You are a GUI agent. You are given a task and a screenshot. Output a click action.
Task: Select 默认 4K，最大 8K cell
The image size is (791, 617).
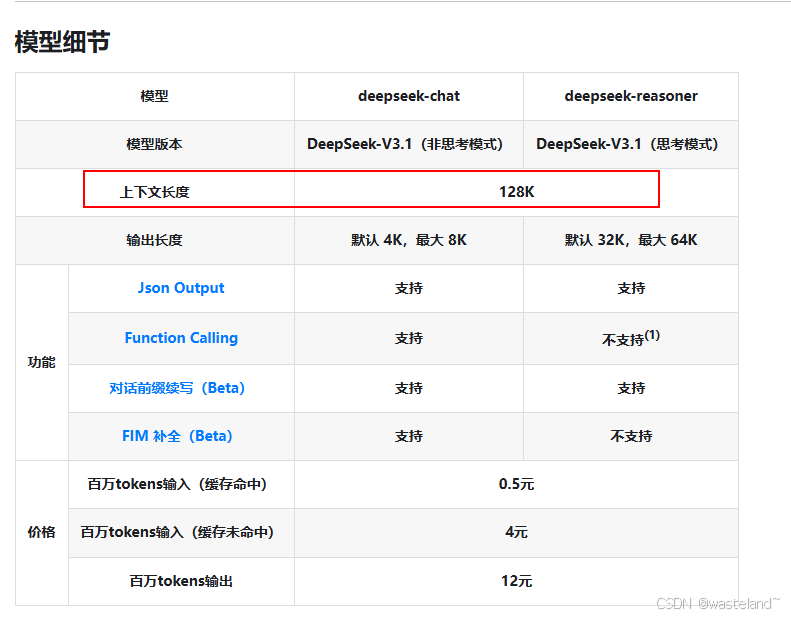coord(409,240)
